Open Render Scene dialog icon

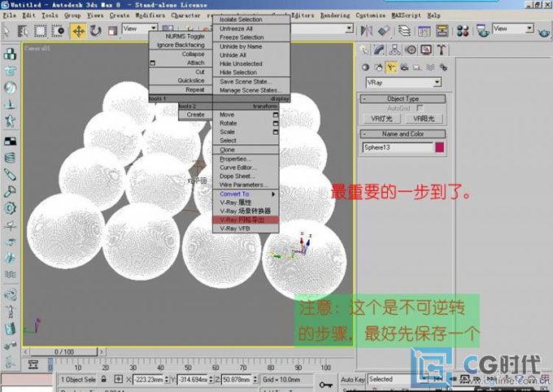pos(483,31)
